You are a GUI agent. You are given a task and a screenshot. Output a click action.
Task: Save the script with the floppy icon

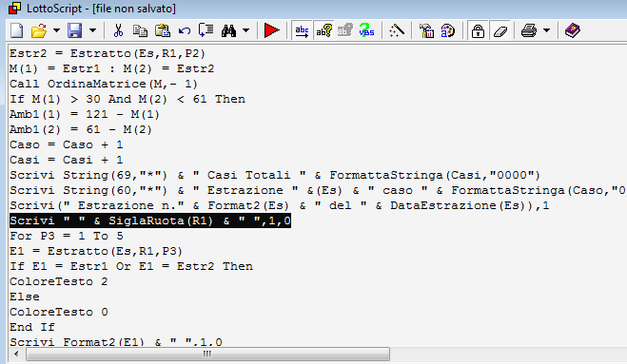tap(75, 30)
